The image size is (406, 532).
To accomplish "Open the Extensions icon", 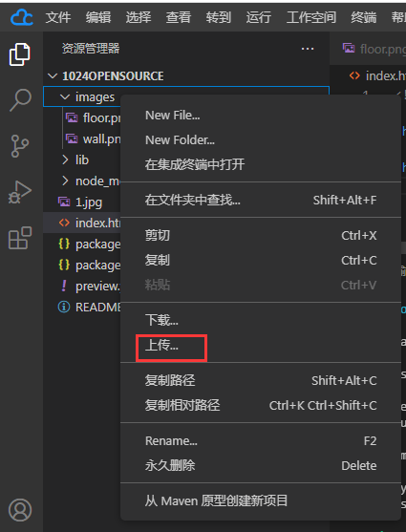I will [x=20, y=238].
